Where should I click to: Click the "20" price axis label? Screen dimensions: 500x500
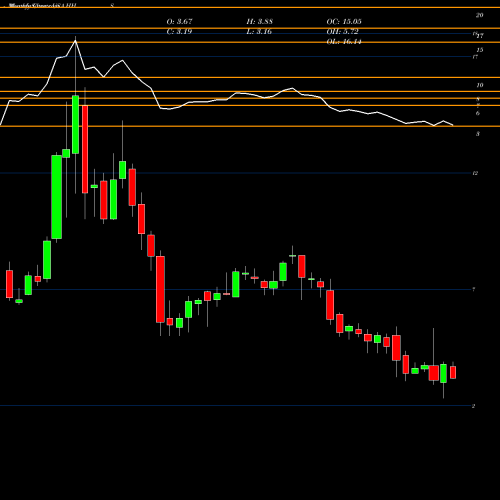tap(480, 15)
